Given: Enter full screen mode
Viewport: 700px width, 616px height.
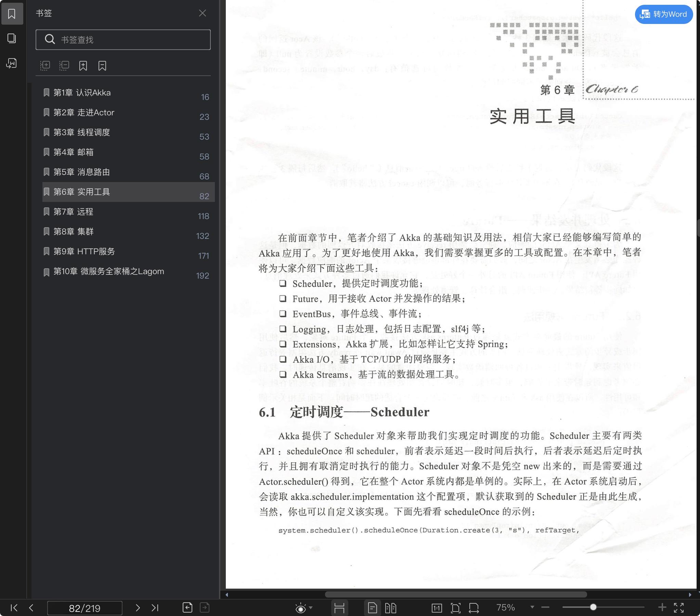Looking at the screenshot, I should [679, 608].
